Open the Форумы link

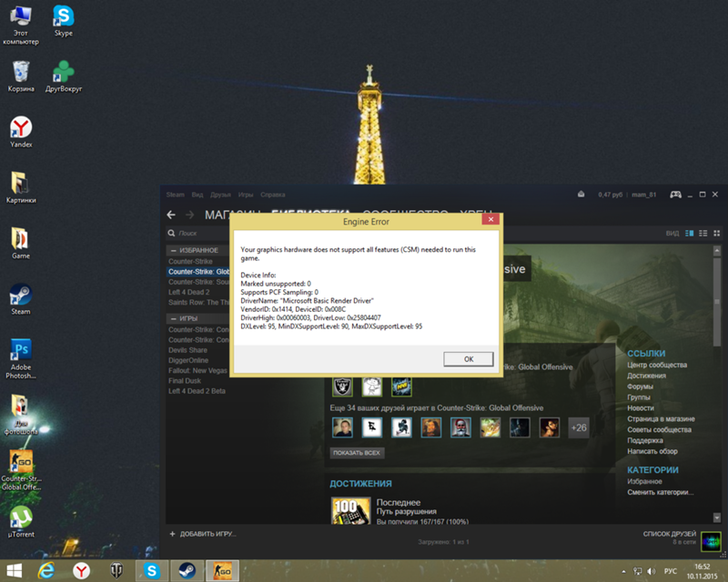(x=640, y=386)
